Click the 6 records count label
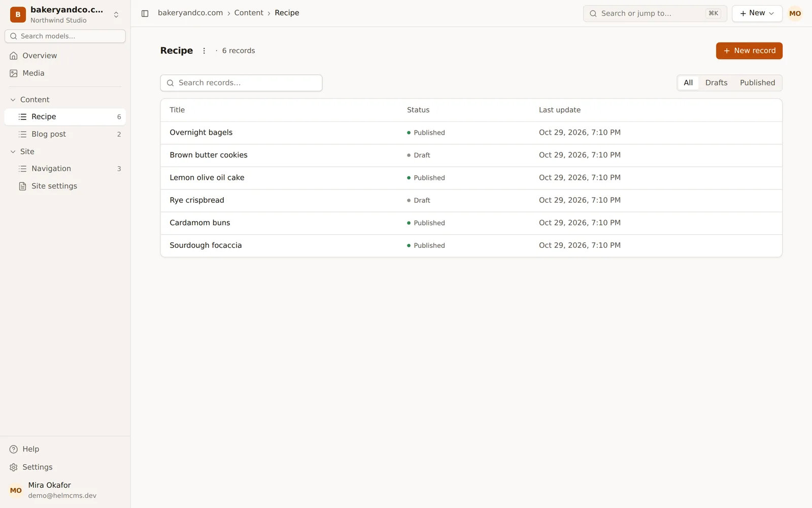812x508 pixels. point(239,51)
